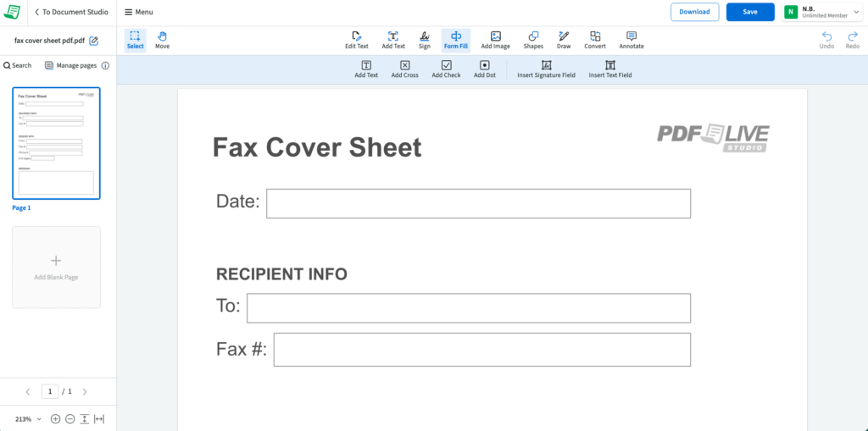This screenshot has height=431, width=868.
Task: Click Insert Signature Field
Action: click(x=547, y=69)
